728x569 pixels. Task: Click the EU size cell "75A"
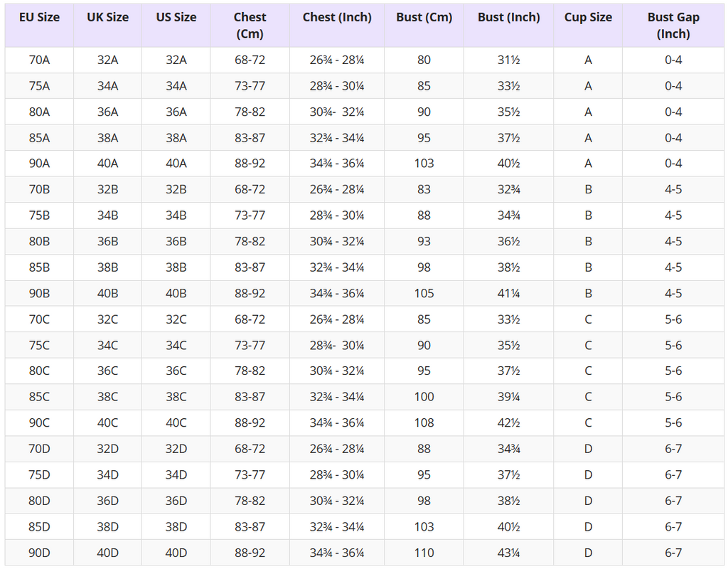point(40,86)
